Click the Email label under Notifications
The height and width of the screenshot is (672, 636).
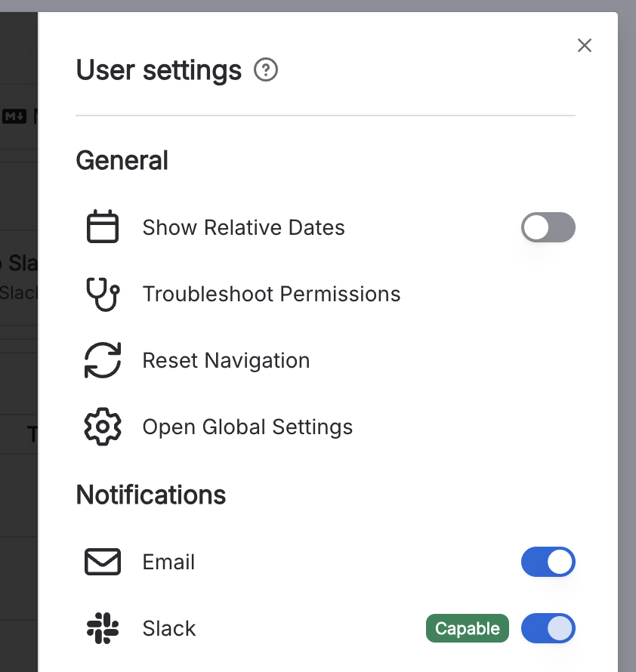[168, 562]
